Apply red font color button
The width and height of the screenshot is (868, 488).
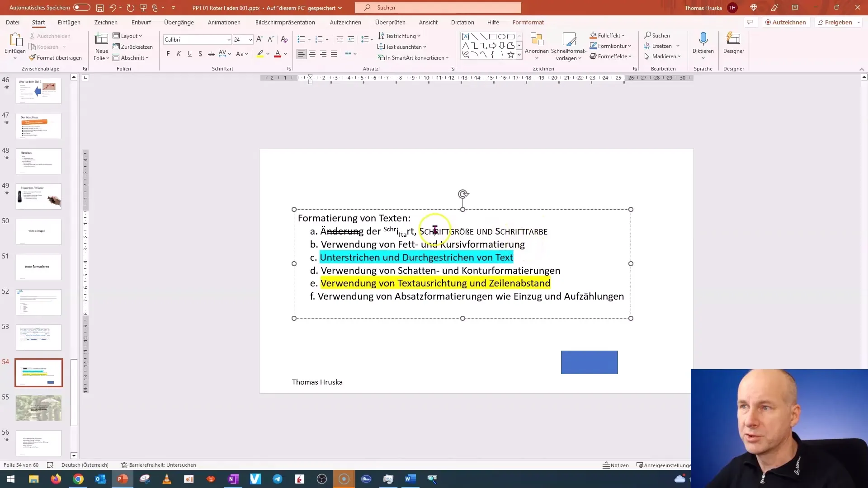click(x=278, y=54)
